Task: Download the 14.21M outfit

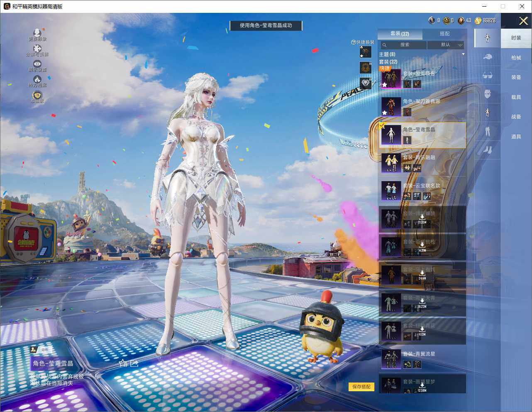Action: [x=422, y=247]
